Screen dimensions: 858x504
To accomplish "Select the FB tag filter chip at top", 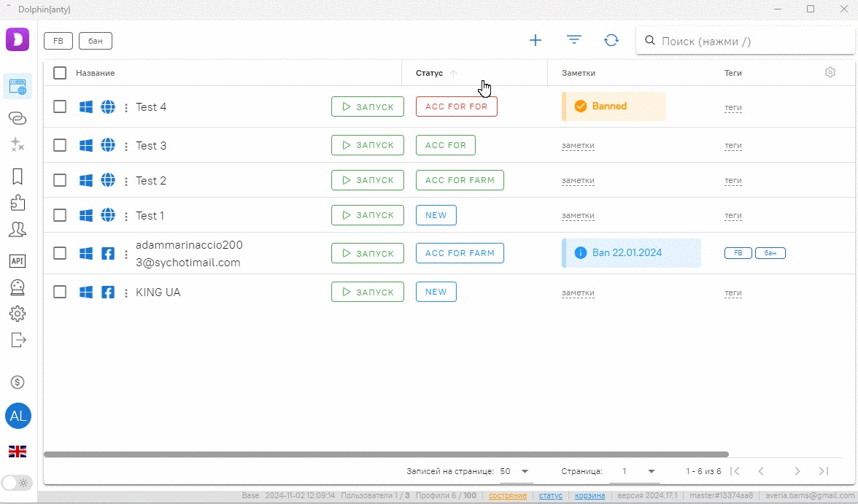I will point(58,41).
